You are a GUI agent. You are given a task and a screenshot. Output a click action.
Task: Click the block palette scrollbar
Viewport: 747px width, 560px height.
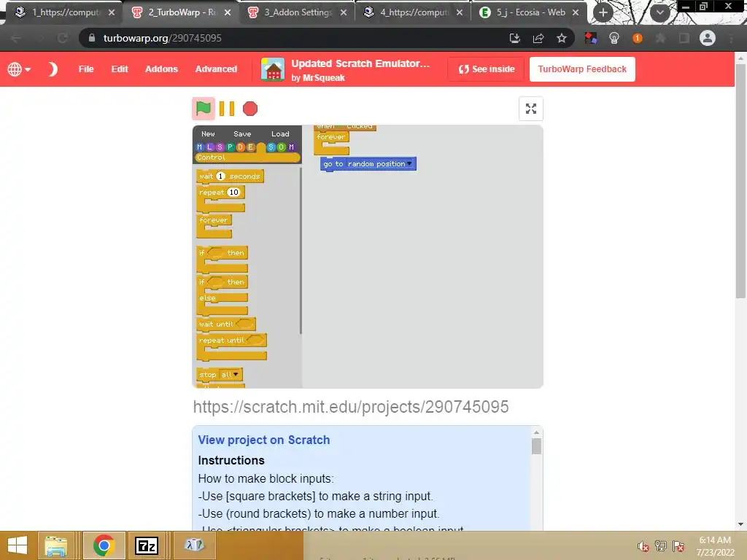300,250
